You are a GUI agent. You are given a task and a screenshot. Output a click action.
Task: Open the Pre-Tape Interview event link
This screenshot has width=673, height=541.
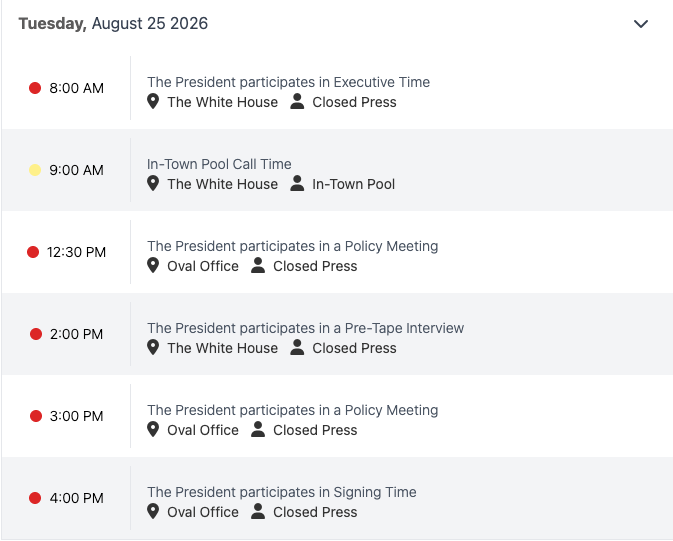click(x=306, y=328)
